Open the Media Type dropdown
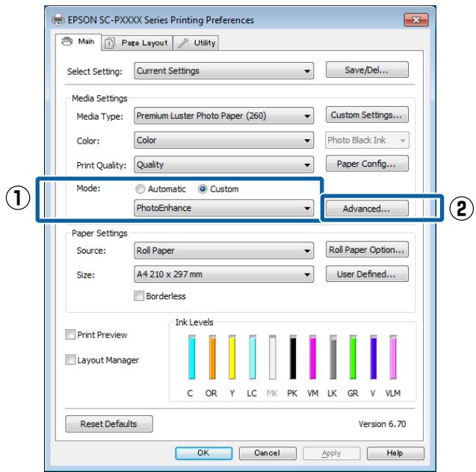The width and height of the screenshot is (476, 472). pyautogui.click(x=223, y=116)
